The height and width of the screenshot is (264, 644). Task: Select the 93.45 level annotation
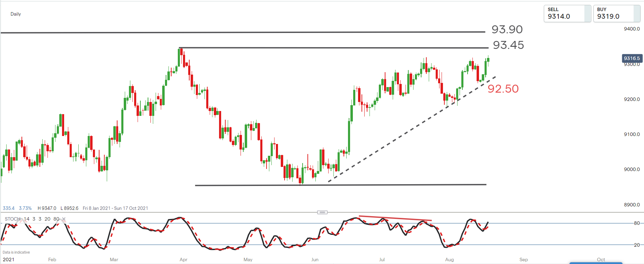(508, 45)
